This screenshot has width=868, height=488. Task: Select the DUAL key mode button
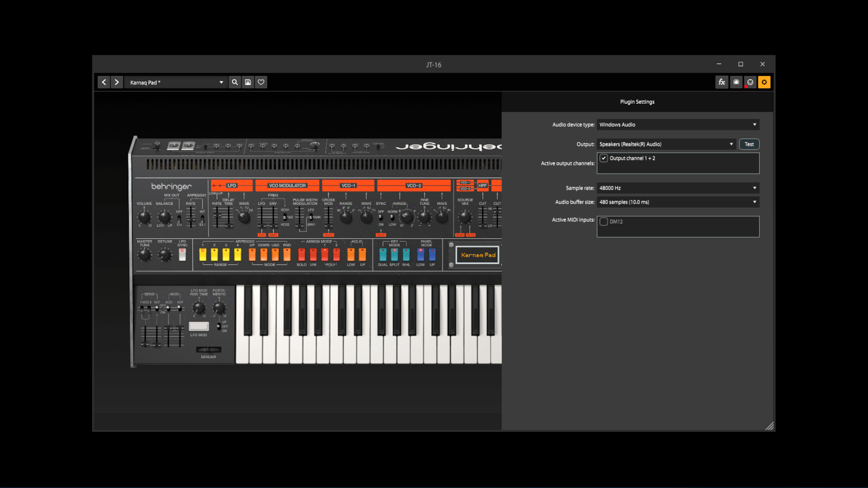pos(383,254)
